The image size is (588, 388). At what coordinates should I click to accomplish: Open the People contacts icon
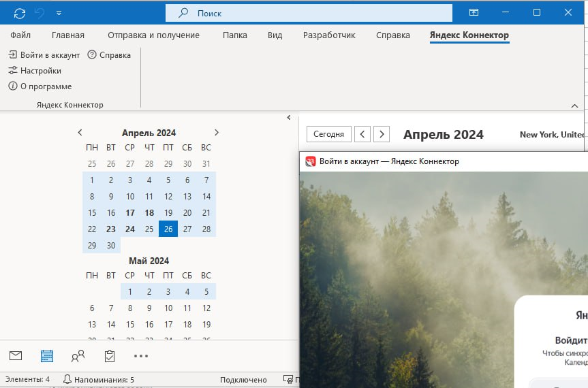[x=78, y=355]
